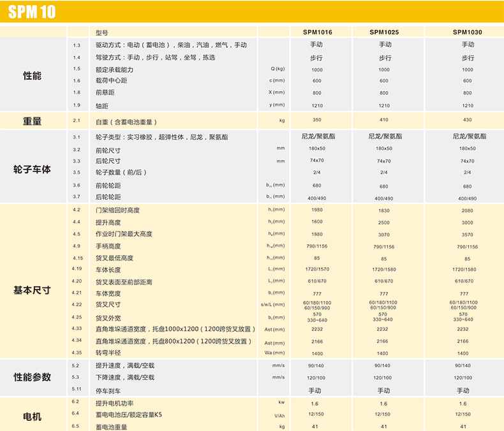Click lift height value 3000 for SPM1030
This screenshot has height=431, width=504.
tap(468, 223)
